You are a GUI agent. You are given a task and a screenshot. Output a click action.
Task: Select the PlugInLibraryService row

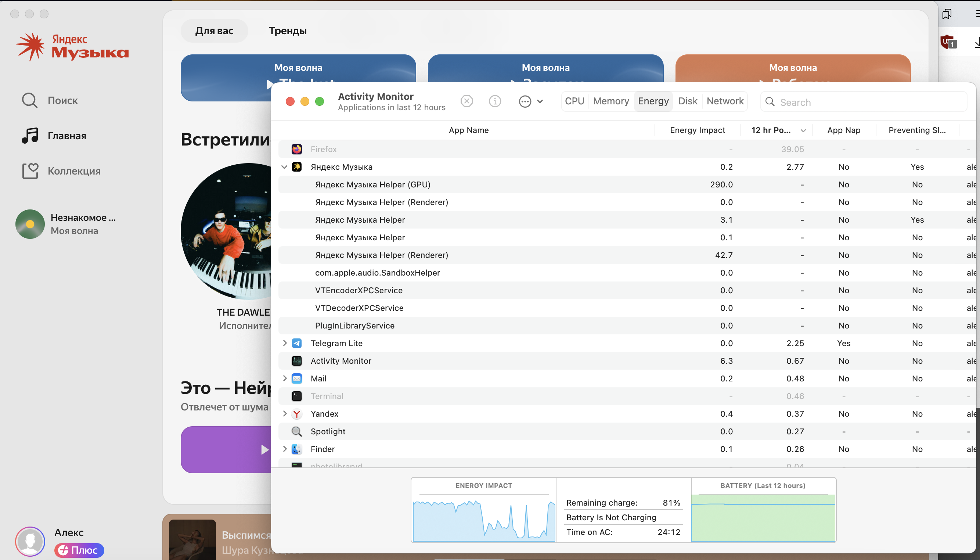click(x=627, y=326)
